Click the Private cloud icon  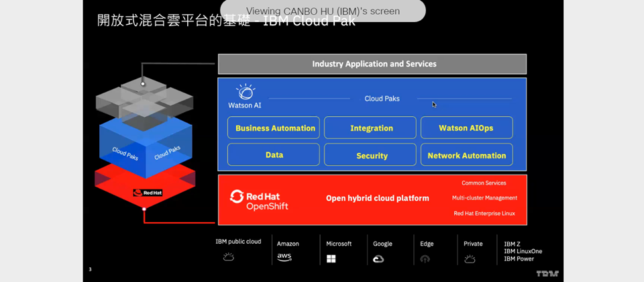470,258
